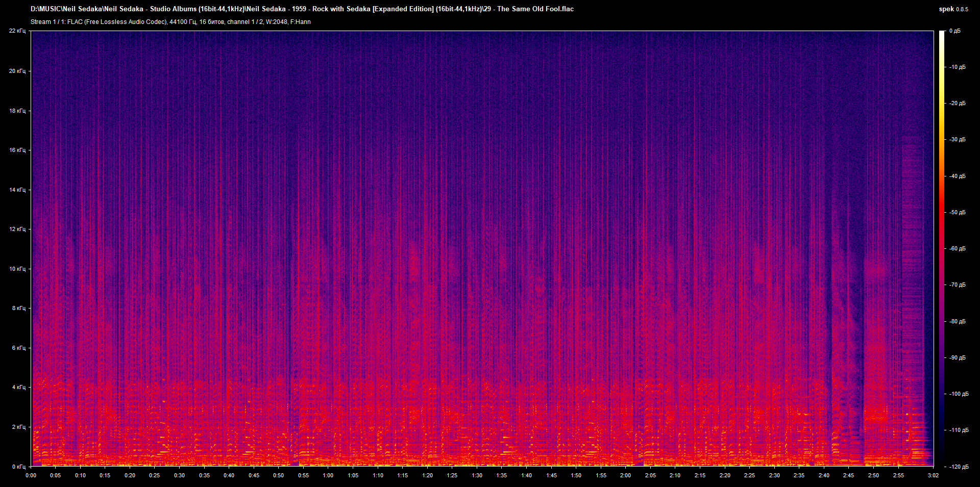Click the stream info line FLAC codec
The width and height of the screenshot is (980, 487).
170,22
